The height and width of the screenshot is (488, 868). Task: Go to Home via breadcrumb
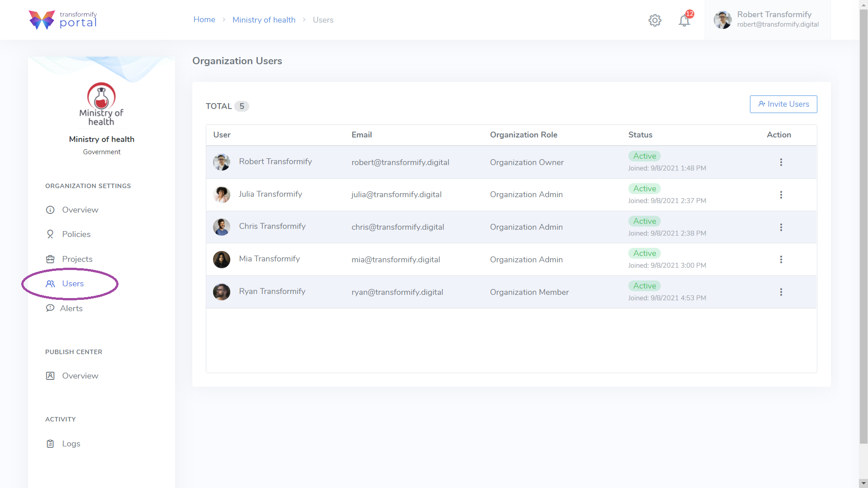point(204,19)
